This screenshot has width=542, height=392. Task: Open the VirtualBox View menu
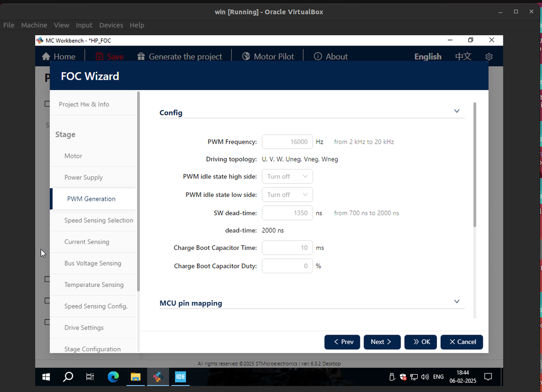click(61, 25)
